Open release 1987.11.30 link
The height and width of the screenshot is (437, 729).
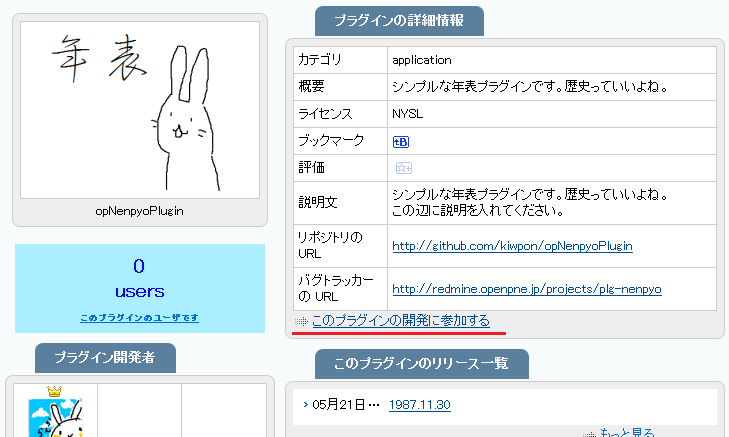coord(419,405)
